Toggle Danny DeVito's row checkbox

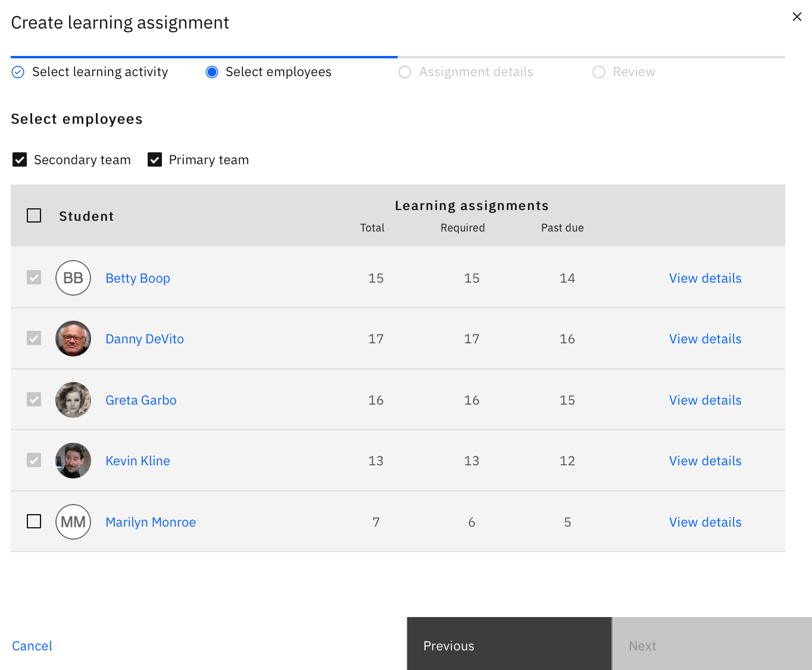(x=34, y=339)
